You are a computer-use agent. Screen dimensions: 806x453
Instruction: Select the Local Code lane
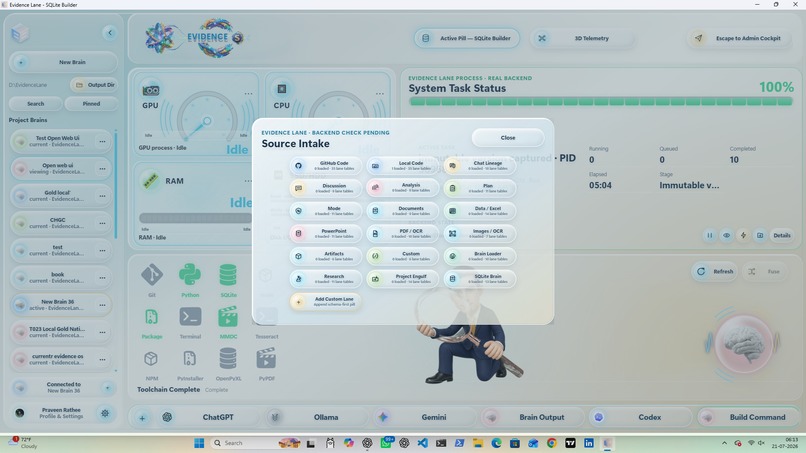402,166
